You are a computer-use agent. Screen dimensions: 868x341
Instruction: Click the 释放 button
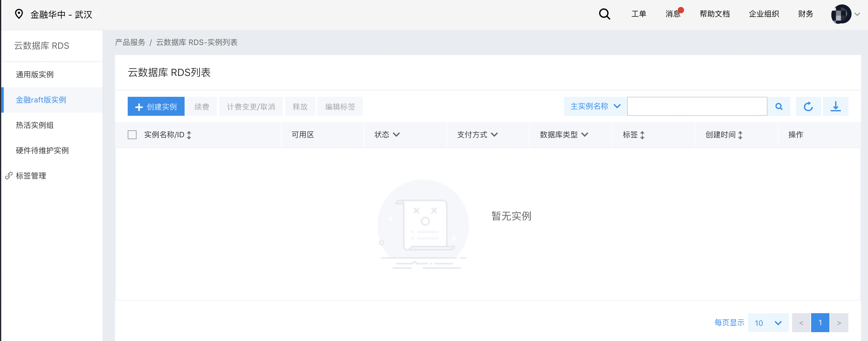[x=300, y=107]
